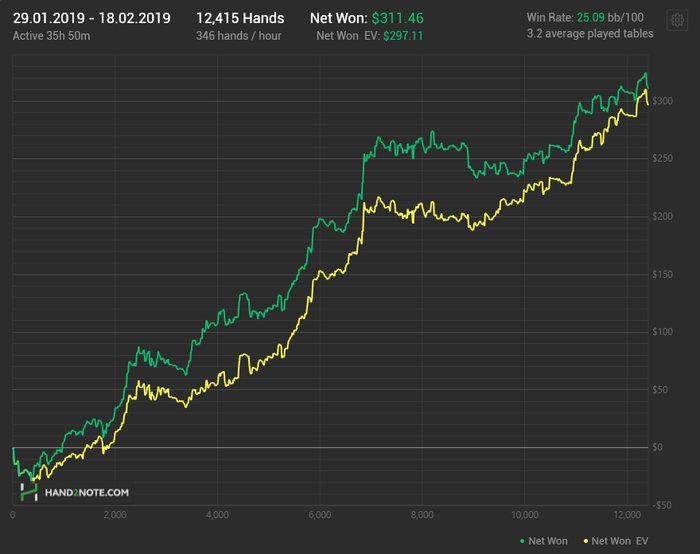
Task: Click the 12,415 Hands total
Action: [240, 18]
